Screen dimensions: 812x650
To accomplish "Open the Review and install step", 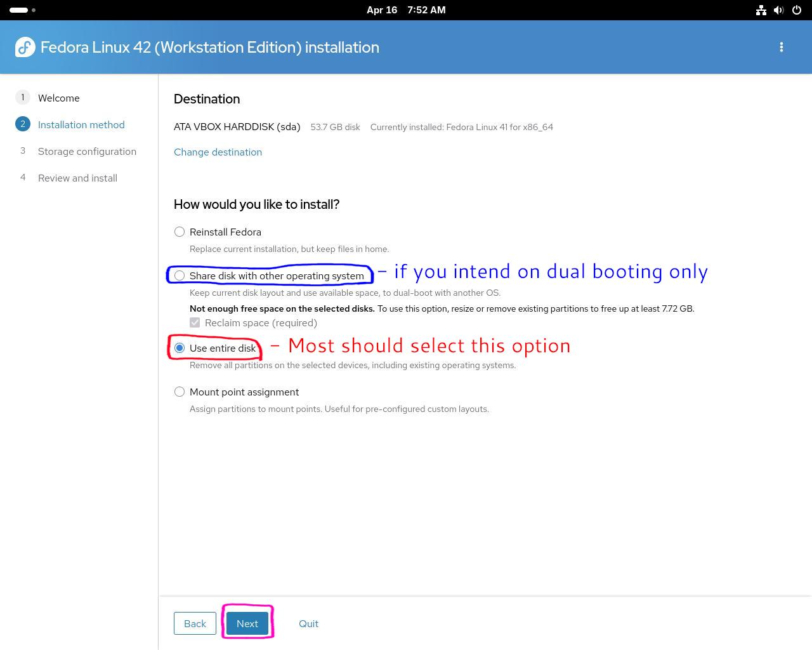I will click(x=66, y=178).
